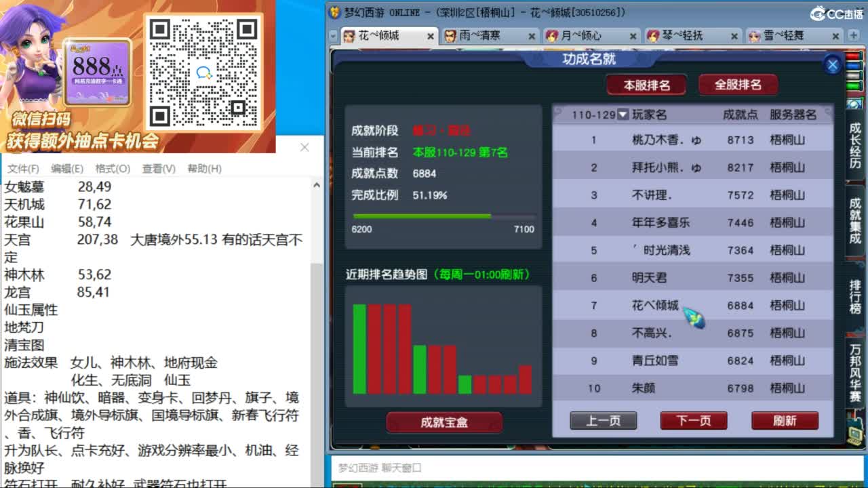Screen dimensions: 868x488
Task: Select the 本服排名 local server ranking view
Action: pos(646,85)
